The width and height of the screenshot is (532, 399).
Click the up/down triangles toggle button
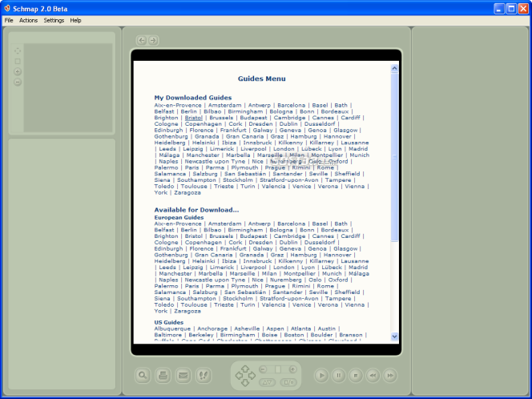coord(268,382)
